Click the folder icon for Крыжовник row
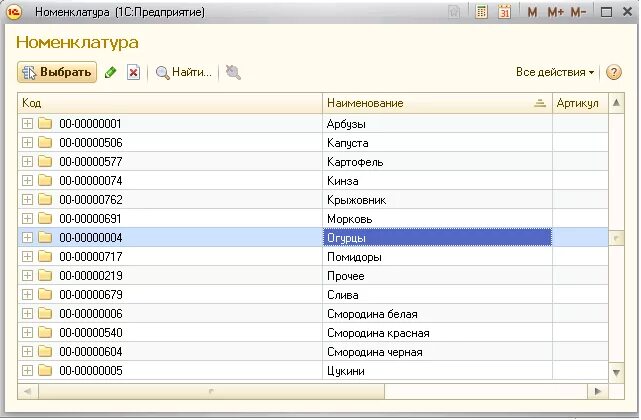Screen dimensions: 641x420 pos(45,199)
